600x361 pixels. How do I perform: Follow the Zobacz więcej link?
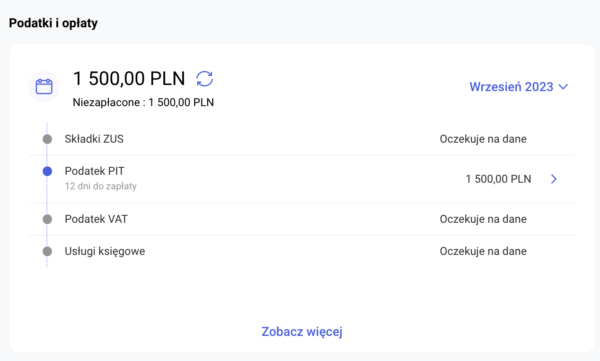(302, 332)
